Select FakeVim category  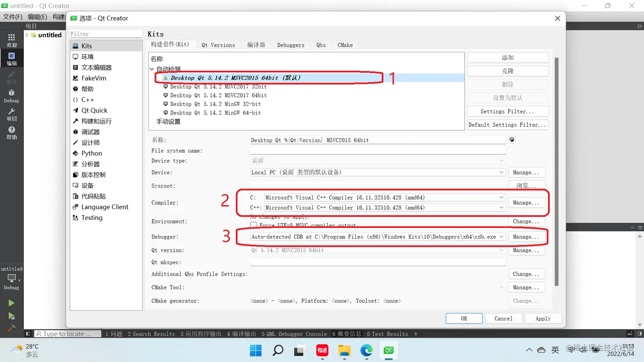click(106, 78)
